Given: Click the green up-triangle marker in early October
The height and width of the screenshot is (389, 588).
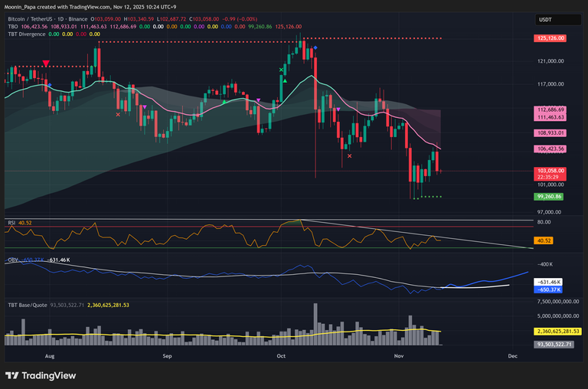Looking at the screenshot, I should [x=286, y=80].
